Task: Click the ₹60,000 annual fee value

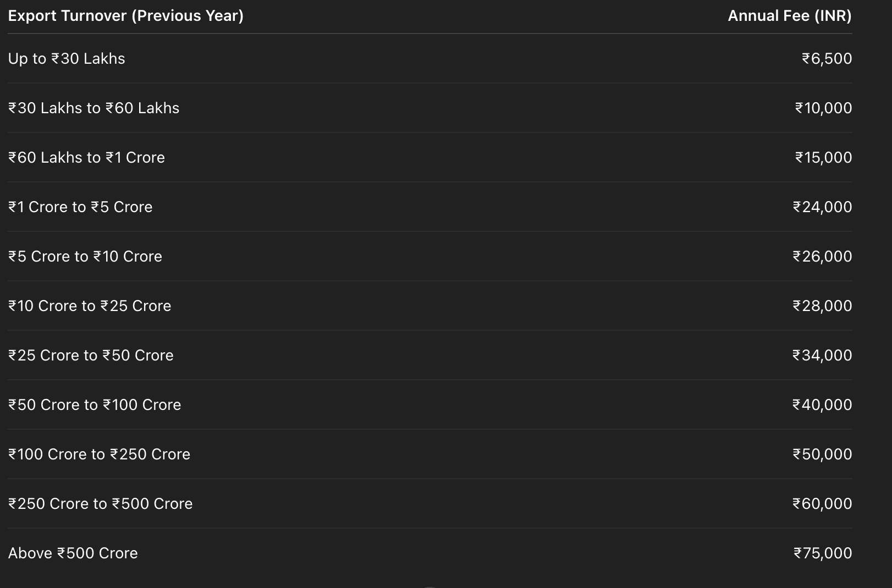Action: pos(822,504)
